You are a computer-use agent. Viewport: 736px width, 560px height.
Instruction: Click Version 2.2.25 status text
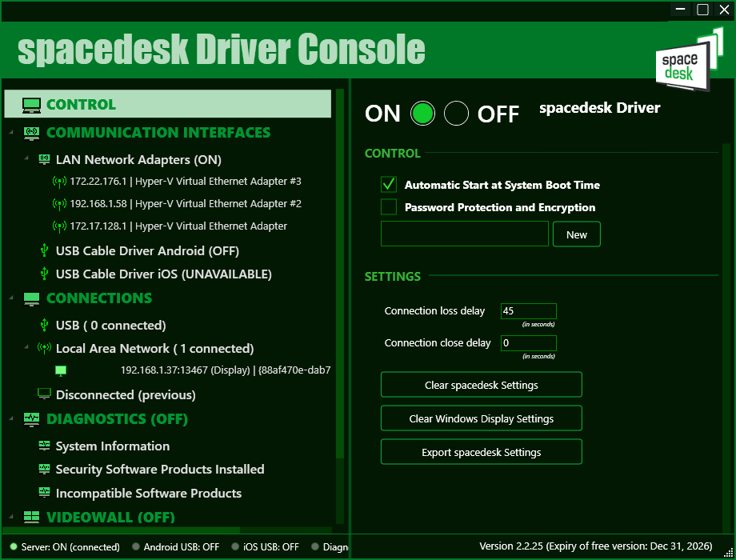(x=596, y=546)
